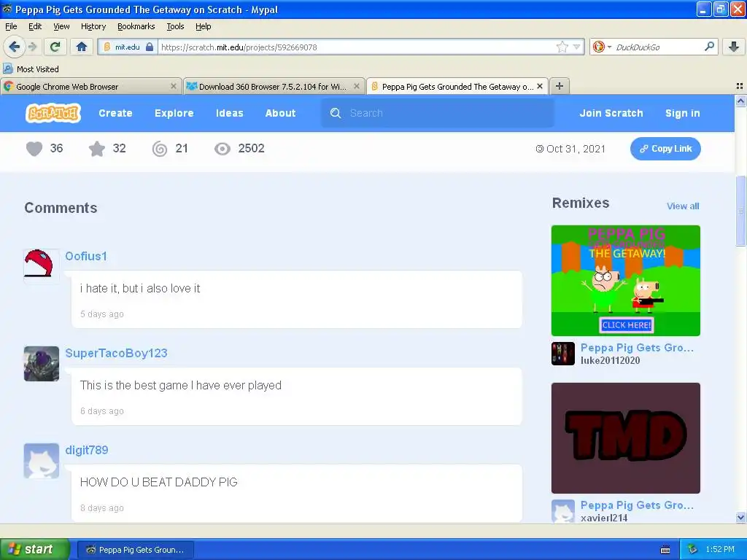Favorite the project with the star icon
Image resolution: width=747 pixels, height=560 pixels.
click(97, 149)
